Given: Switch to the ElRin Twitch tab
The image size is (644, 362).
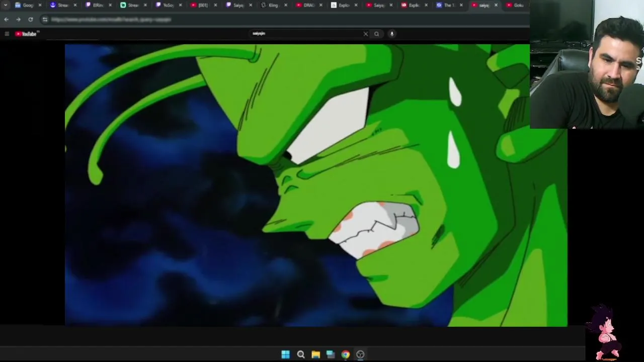Looking at the screenshot, I should [97, 5].
